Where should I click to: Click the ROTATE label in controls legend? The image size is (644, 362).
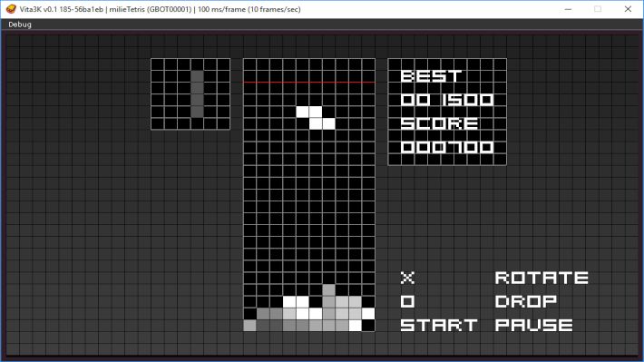tap(542, 278)
